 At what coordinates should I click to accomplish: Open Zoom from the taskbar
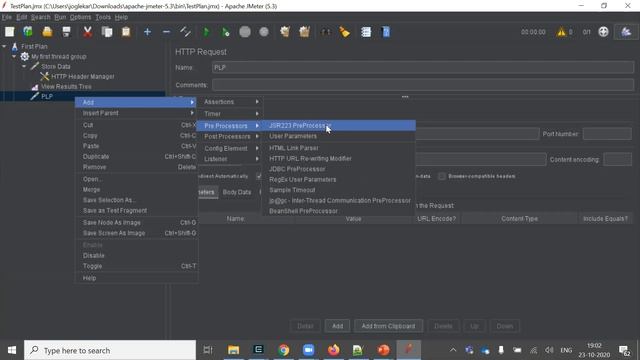click(309, 350)
